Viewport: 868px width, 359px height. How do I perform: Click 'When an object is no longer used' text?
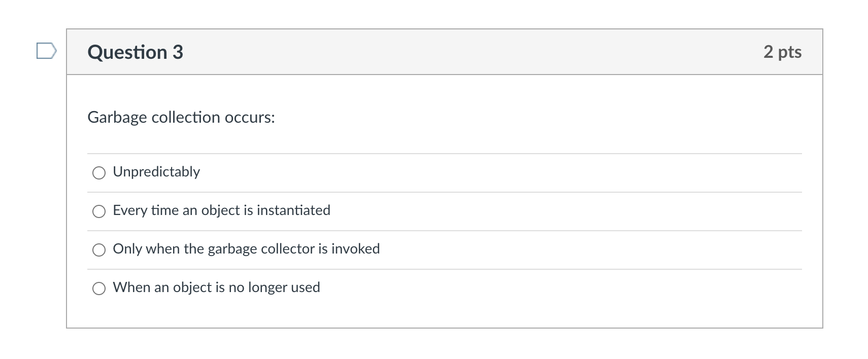tap(216, 288)
